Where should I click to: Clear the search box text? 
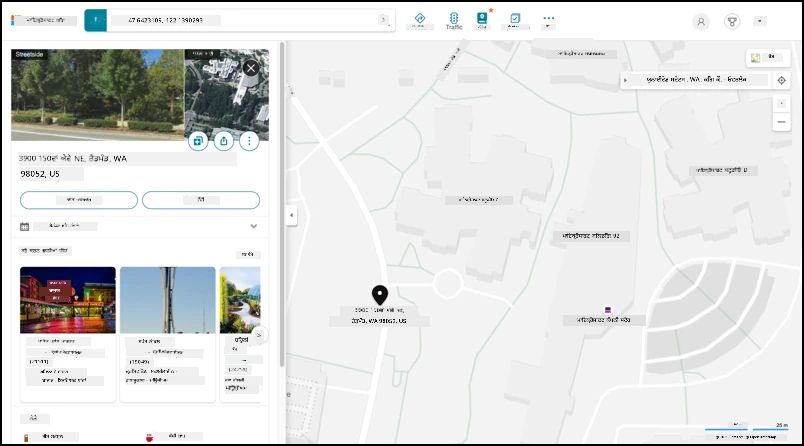tap(383, 20)
